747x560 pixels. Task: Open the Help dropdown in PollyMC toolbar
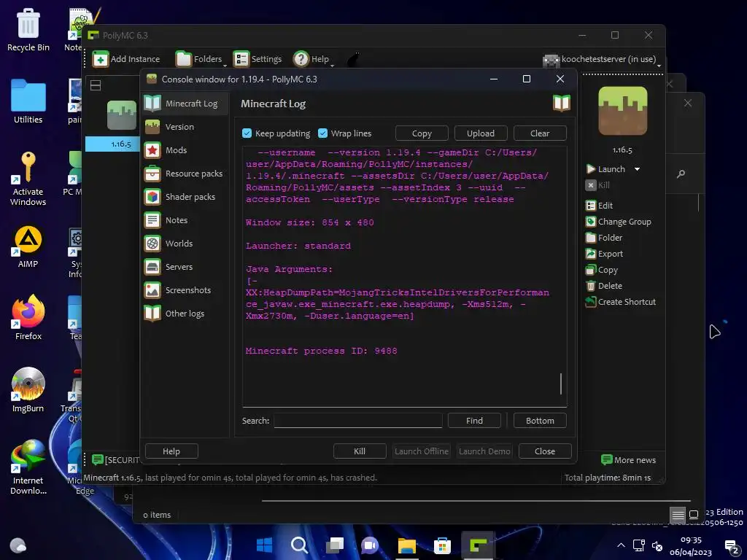tap(314, 59)
